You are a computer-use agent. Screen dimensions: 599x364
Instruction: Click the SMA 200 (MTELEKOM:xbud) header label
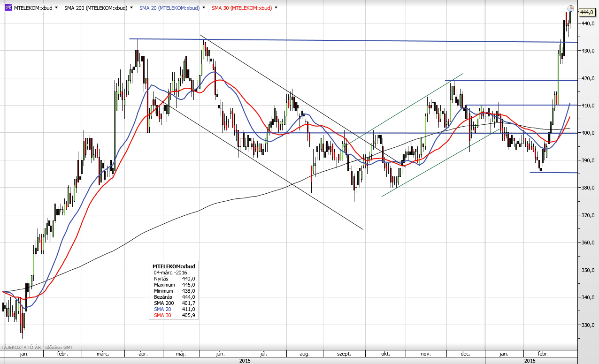tap(96, 8)
